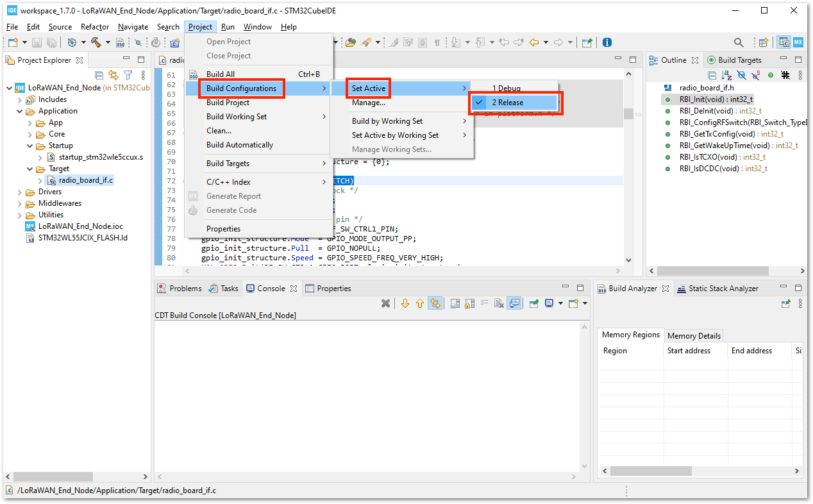The image size is (813, 504).
Task: Open the Build hammer dropdown arrow
Action: pos(108,42)
